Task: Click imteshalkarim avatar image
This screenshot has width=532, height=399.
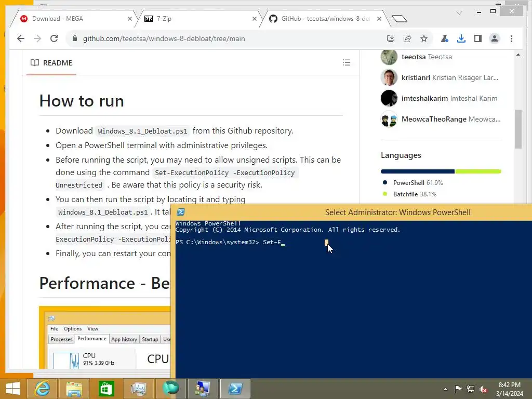Action: (389, 98)
